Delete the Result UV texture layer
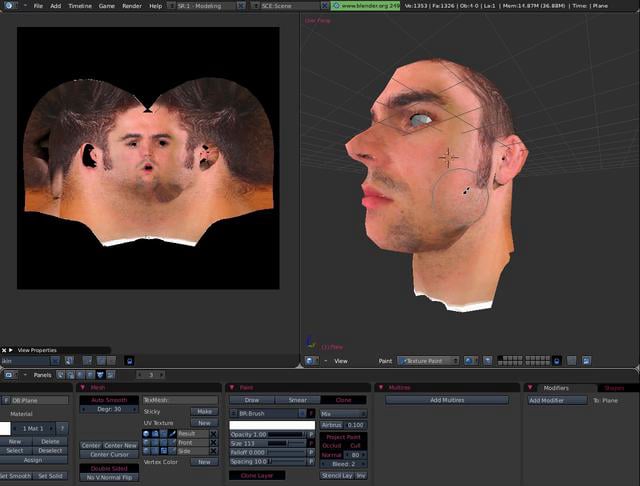The width and height of the screenshot is (640, 486). pyautogui.click(x=213, y=434)
